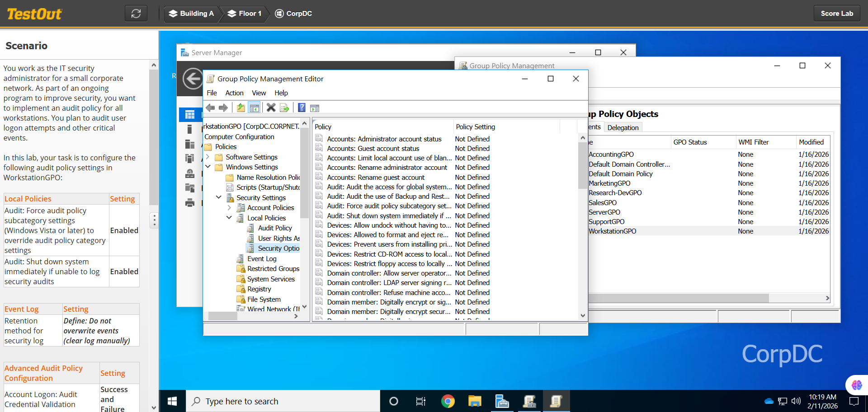
Task: Click the Score Lab button
Action: pos(836,14)
